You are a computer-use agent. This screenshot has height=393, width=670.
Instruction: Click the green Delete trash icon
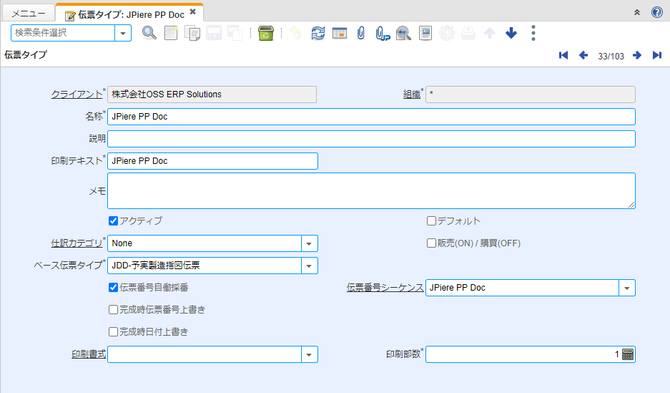(x=266, y=33)
